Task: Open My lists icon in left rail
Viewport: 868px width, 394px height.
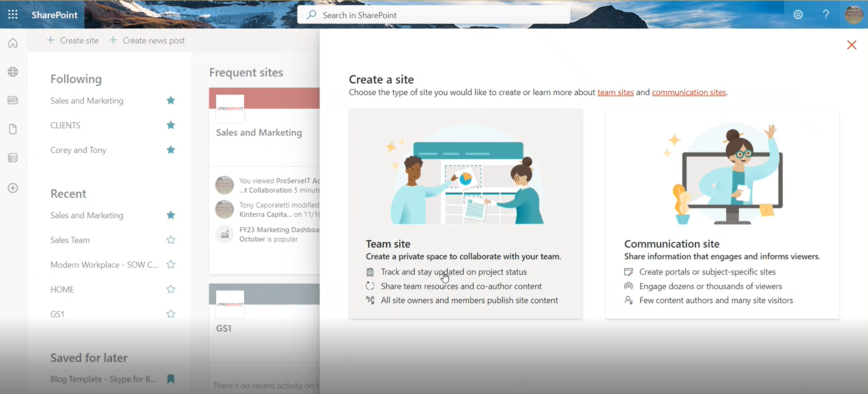Action: click(x=13, y=158)
